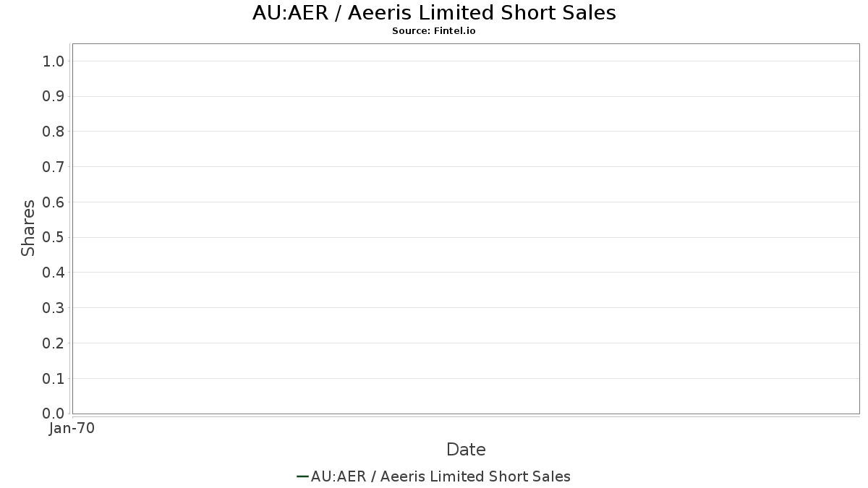Click the 1.0 y-axis tick label
The image size is (868, 488).
[54, 61]
